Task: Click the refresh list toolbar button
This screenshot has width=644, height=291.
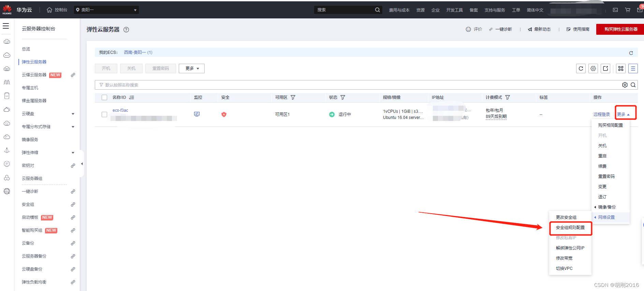Action: (x=581, y=68)
